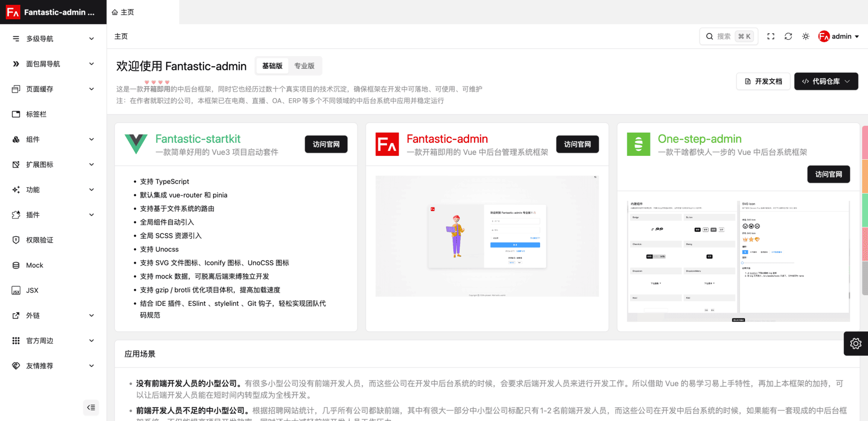
Task: Click 访问官网 on the Fantastic-startkit card
Action: [x=326, y=144]
